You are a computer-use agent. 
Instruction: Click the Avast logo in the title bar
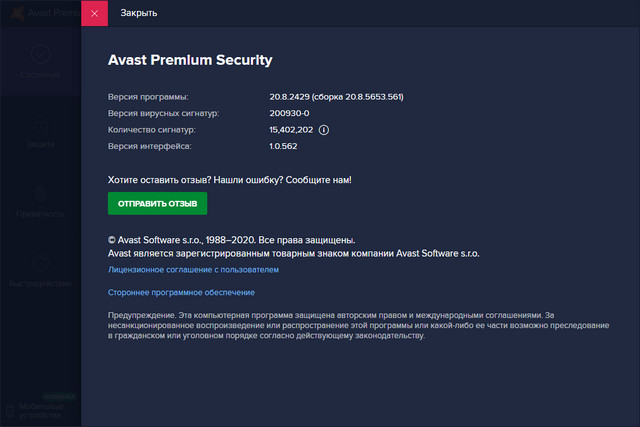coord(12,14)
